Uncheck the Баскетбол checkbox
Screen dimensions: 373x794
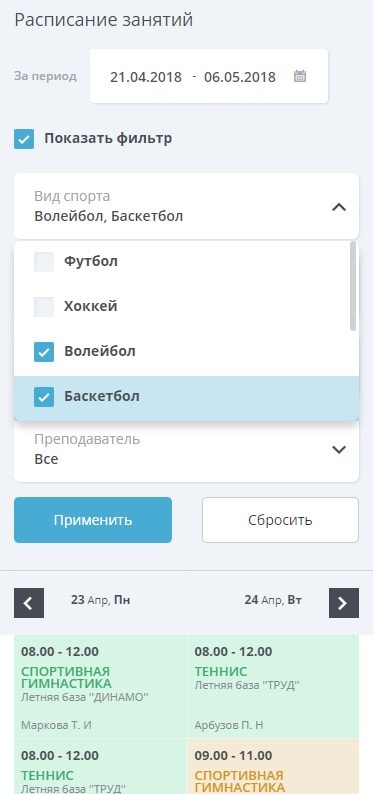coord(44,396)
